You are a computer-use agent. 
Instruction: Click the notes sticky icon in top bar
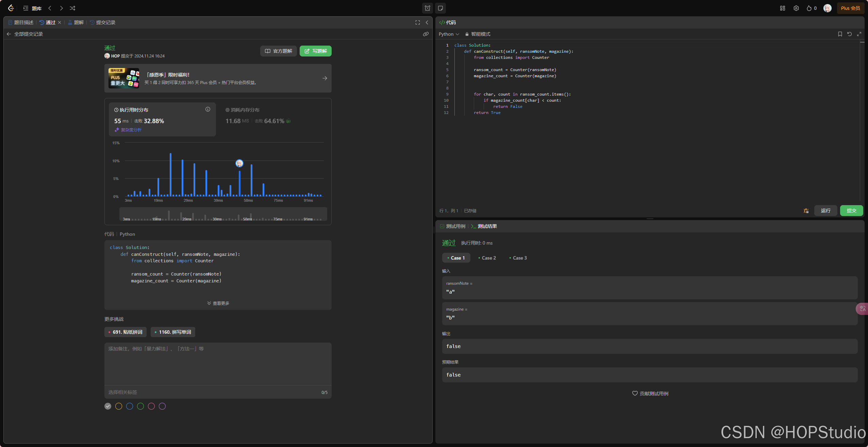point(440,8)
